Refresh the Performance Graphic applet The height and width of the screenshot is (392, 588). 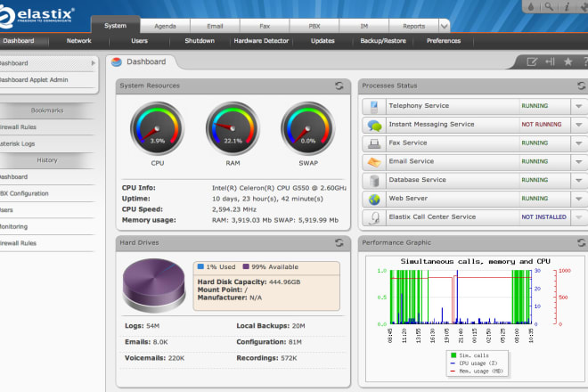point(581,242)
